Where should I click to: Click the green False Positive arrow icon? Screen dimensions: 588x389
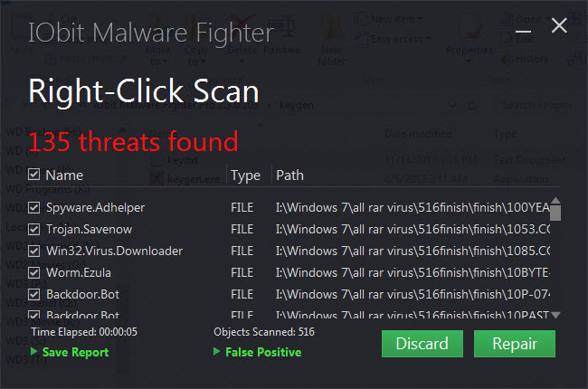pos(217,352)
